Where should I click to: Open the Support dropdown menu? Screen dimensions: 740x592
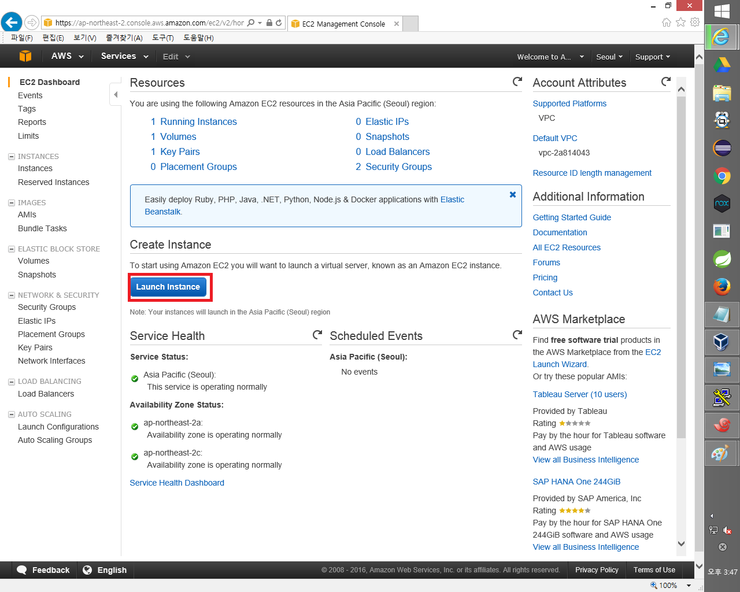(652, 57)
